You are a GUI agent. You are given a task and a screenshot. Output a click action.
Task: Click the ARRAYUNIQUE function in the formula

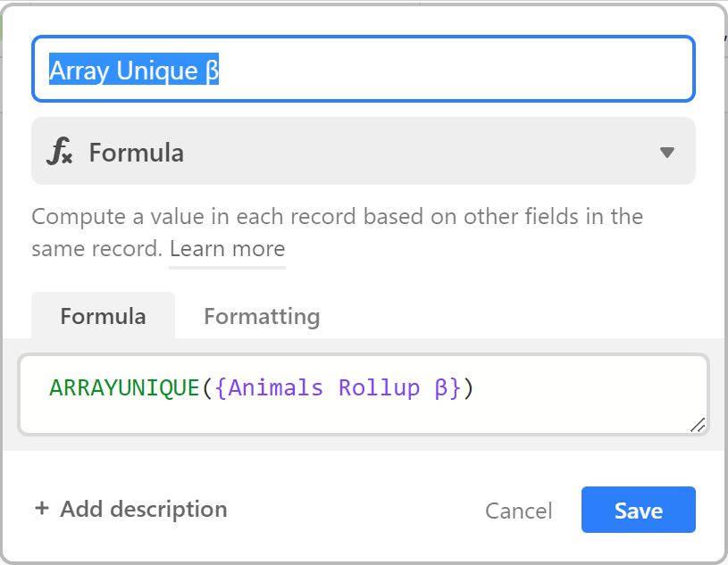coord(124,387)
